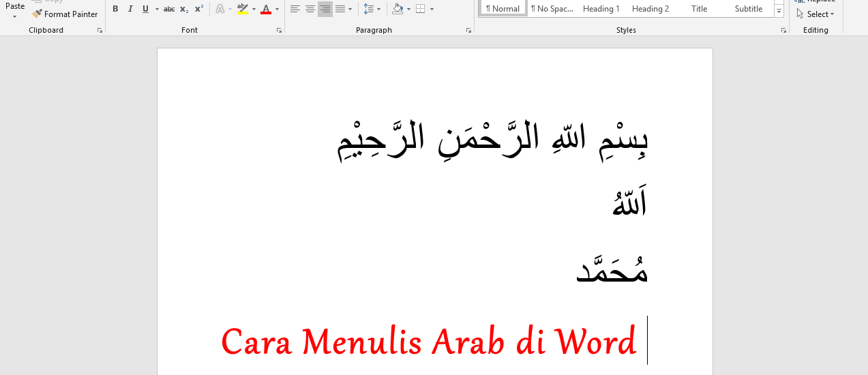Image resolution: width=868 pixels, height=375 pixels.
Task: Center align the paragraph
Action: point(310,9)
